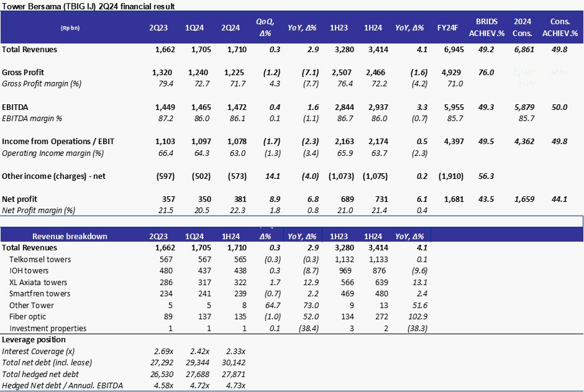Select the Telkomsel 1H24 value '1,133'

378,260
